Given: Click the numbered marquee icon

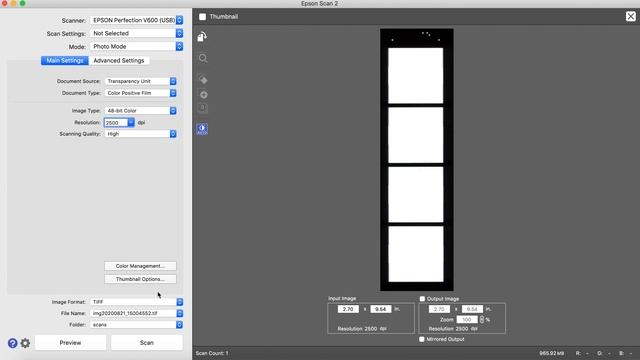Looking at the screenshot, I should [202, 108].
